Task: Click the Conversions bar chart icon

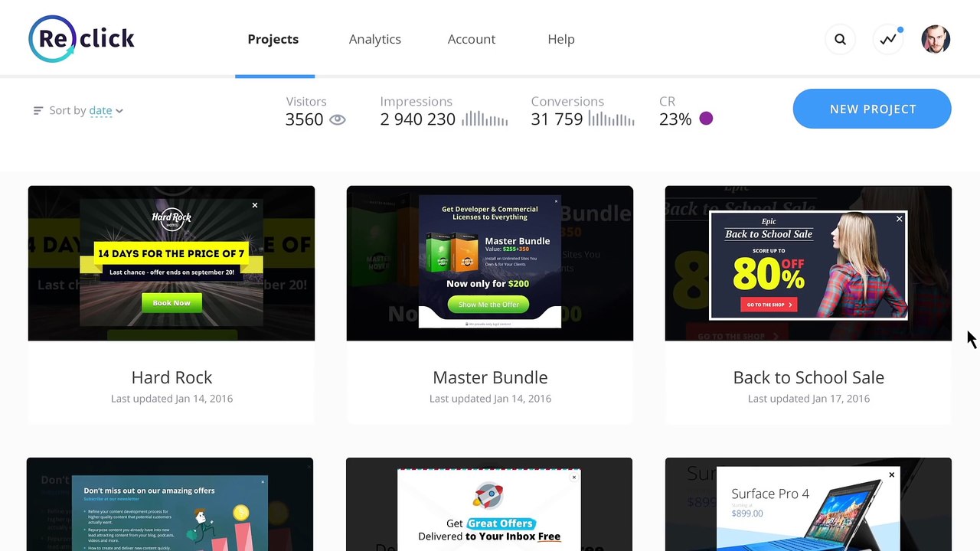Action: [x=611, y=119]
